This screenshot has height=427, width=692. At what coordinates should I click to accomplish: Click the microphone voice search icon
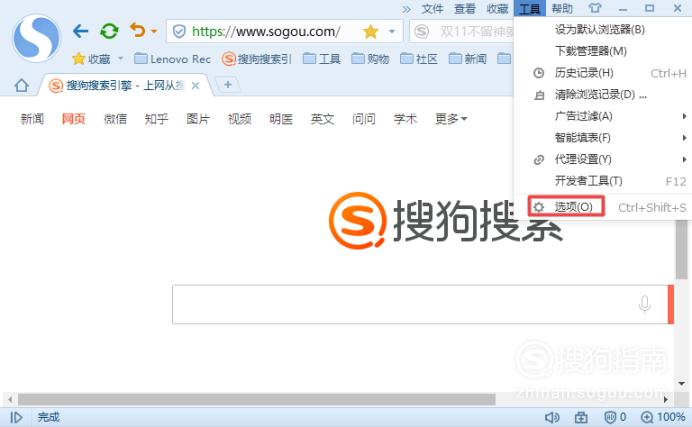pyautogui.click(x=644, y=304)
